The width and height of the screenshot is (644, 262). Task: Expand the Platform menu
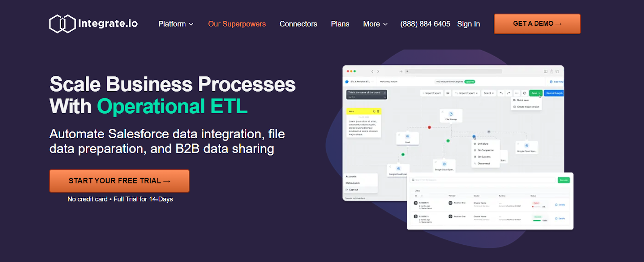point(176,24)
